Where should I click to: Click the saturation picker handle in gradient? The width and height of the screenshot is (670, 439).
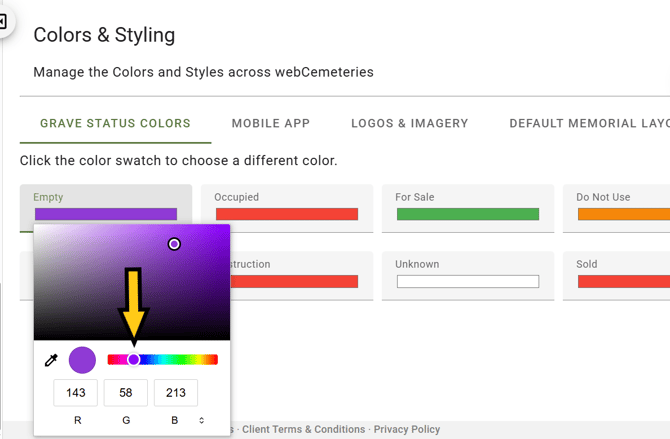click(x=174, y=244)
